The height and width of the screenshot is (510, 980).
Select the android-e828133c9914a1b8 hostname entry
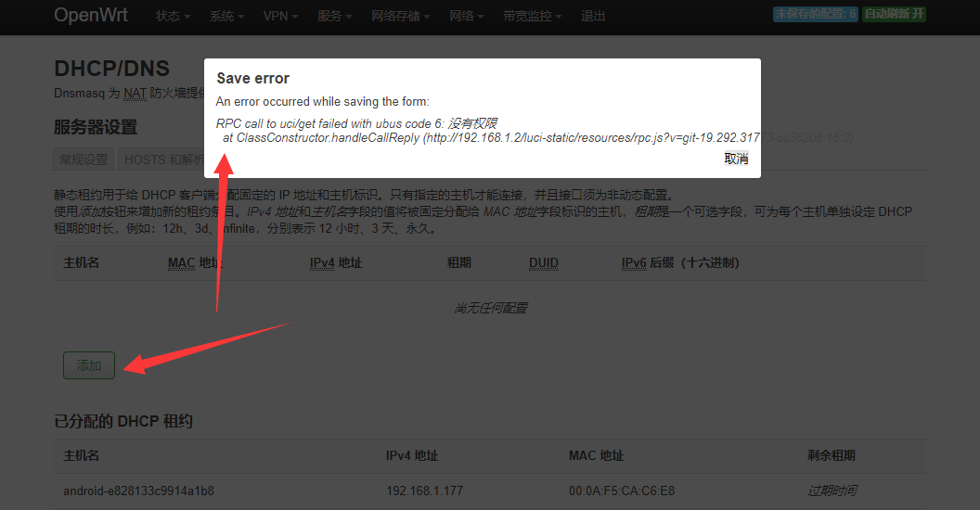(139, 491)
